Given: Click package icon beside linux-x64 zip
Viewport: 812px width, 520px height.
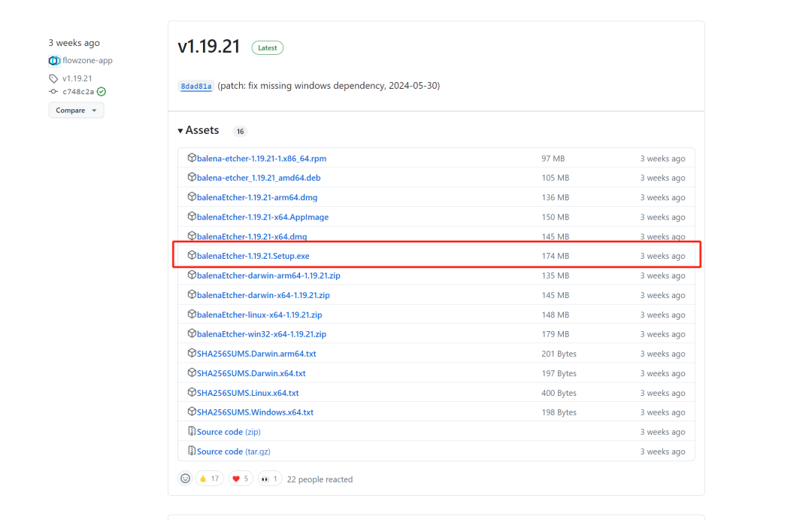Looking at the screenshot, I should pyautogui.click(x=192, y=314).
